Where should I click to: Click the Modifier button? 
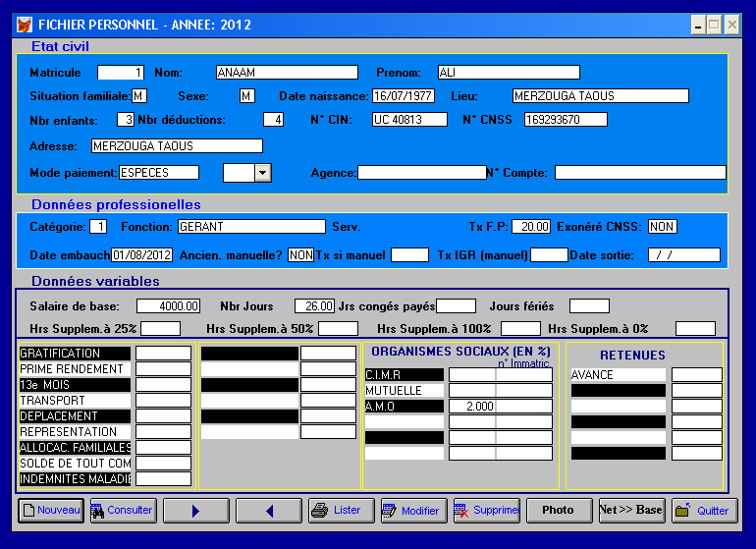coord(414,511)
